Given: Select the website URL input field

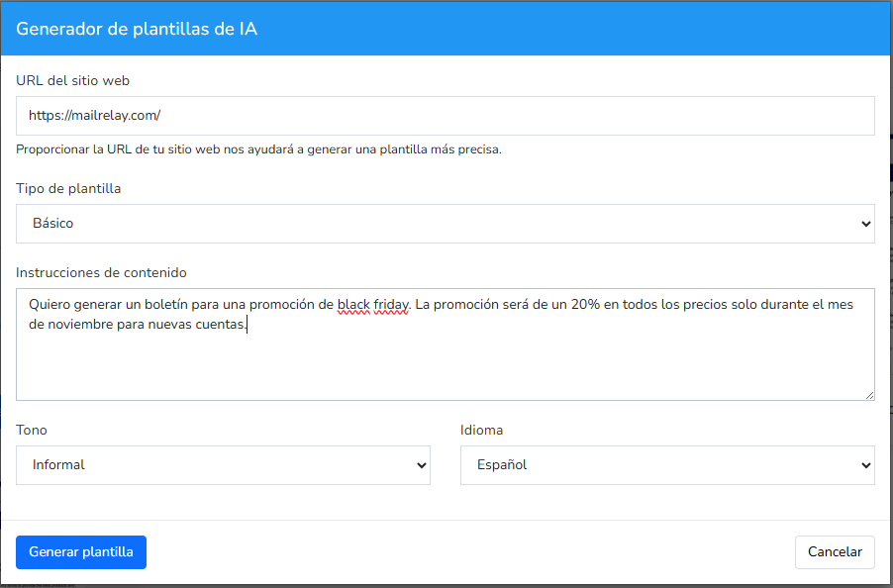Looking at the screenshot, I should [446, 115].
